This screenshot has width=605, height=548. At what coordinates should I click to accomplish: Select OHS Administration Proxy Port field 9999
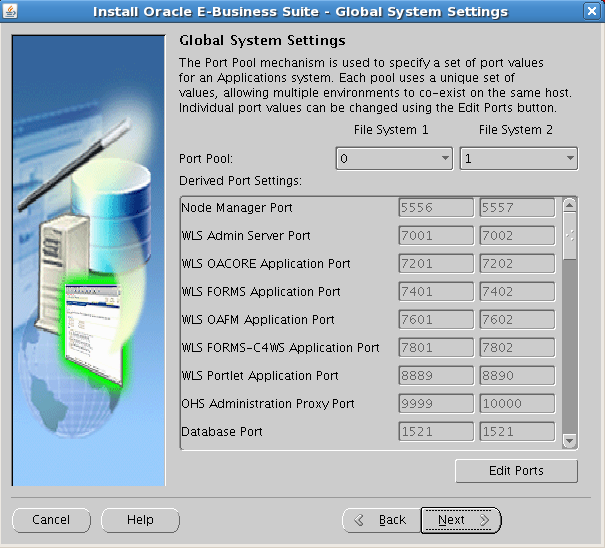tap(436, 403)
